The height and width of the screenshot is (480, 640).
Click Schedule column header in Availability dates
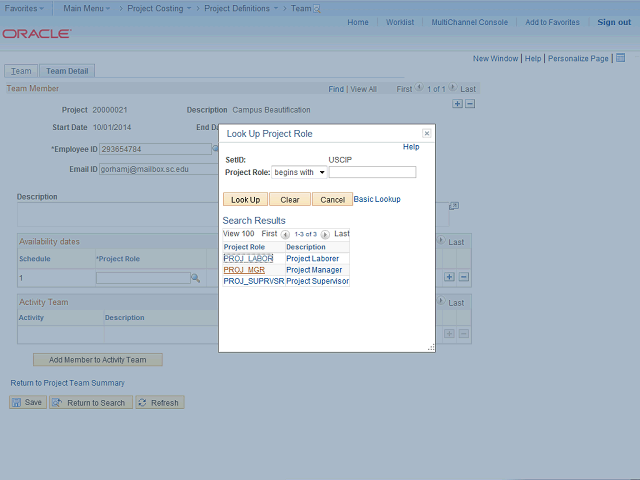coord(35,259)
